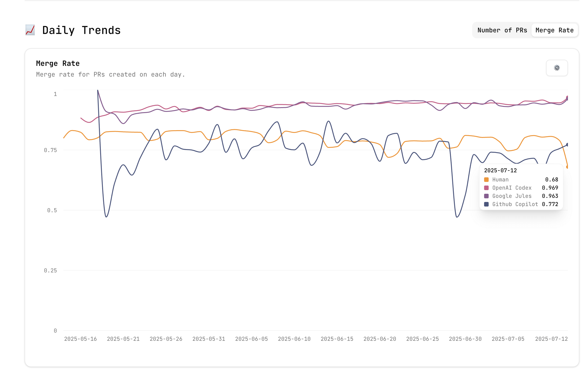Image resolution: width=588 pixels, height=372 pixels.
Task: Click the Merge Rate chart title
Action: click(58, 63)
